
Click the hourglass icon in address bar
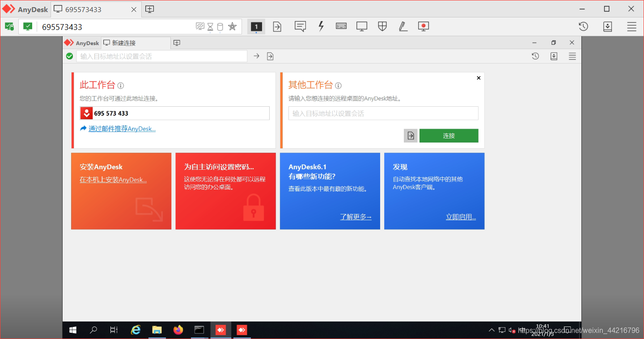click(210, 27)
